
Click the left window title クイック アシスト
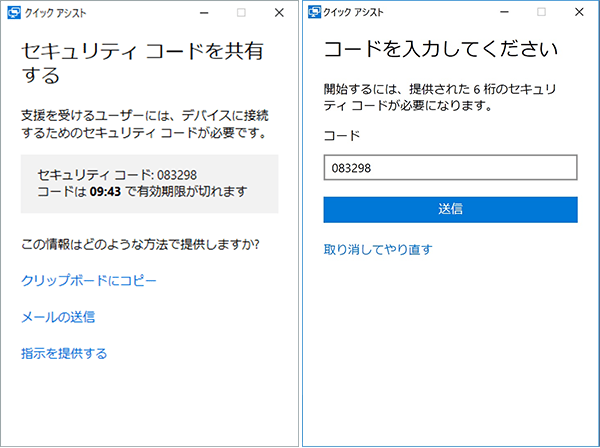(x=56, y=13)
